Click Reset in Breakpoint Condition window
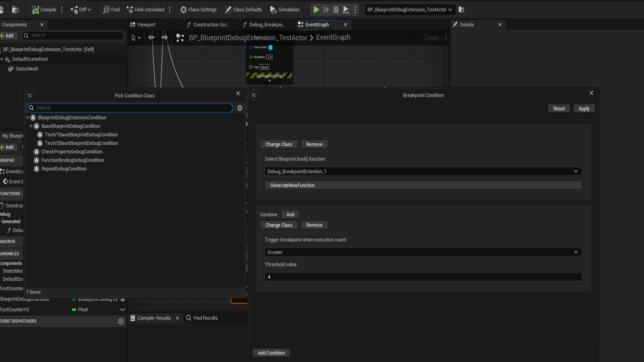 [x=559, y=109]
